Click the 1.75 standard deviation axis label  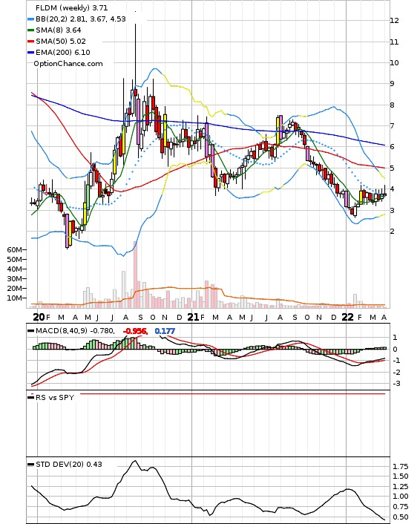pyautogui.click(x=400, y=467)
